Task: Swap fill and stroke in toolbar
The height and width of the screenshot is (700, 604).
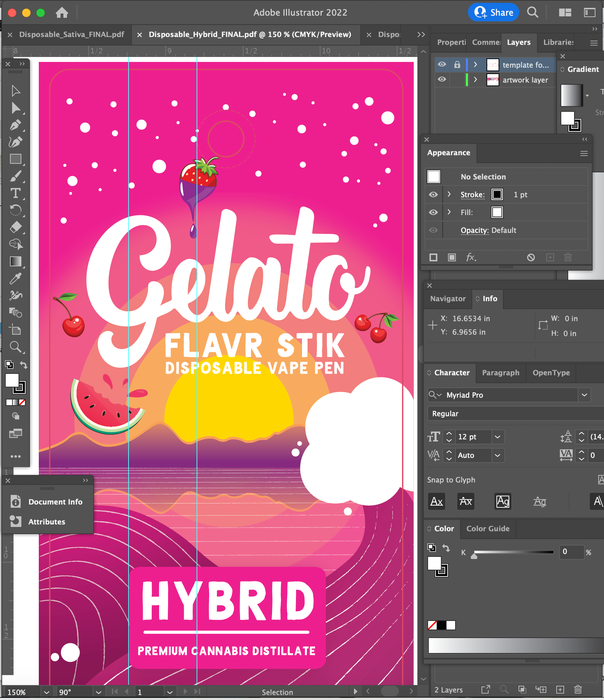Action: tap(24, 365)
